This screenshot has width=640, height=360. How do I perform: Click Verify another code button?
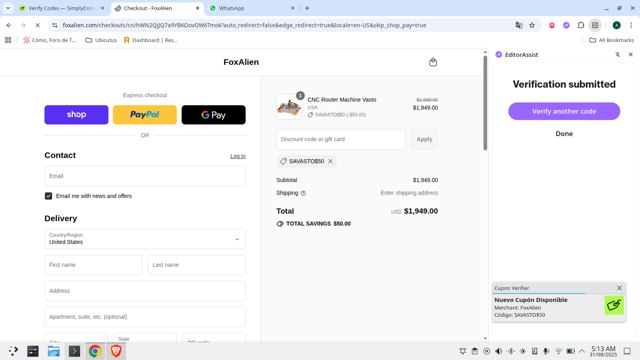click(x=564, y=111)
